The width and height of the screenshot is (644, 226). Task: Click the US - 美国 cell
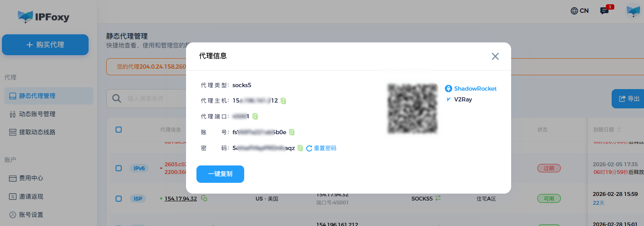(x=267, y=199)
